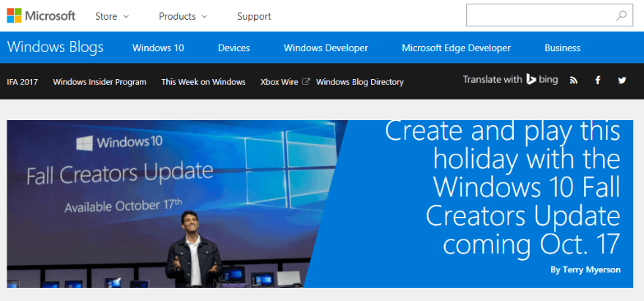Select the Windows 10 nav tab
The height and width of the screenshot is (301, 644).
click(158, 48)
